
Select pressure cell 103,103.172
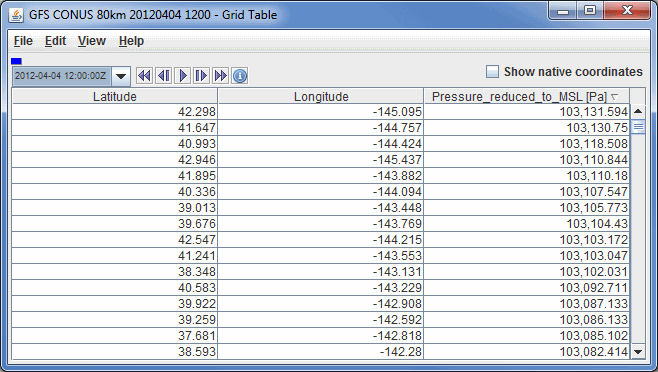(x=527, y=239)
